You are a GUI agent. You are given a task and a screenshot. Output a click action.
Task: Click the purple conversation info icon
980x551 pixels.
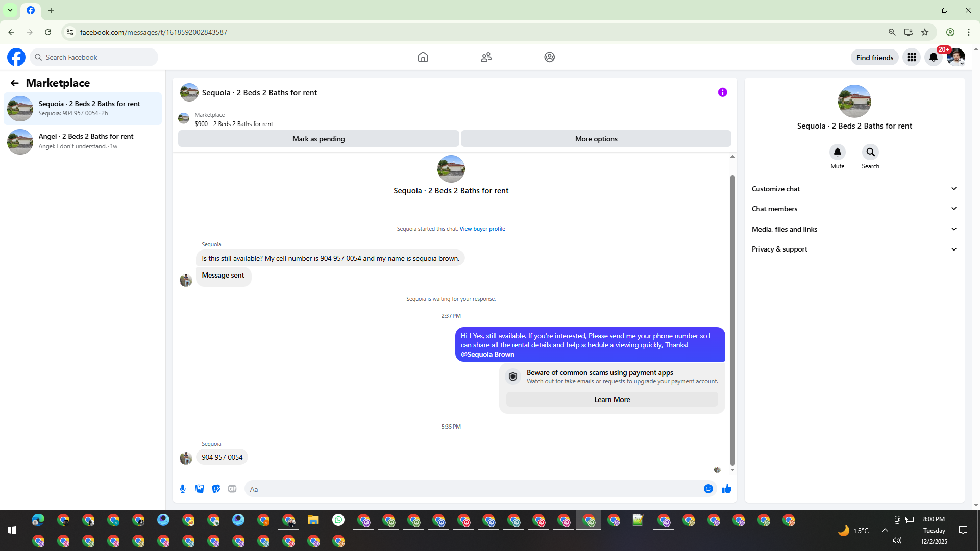pyautogui.click(x=722, y=92)
